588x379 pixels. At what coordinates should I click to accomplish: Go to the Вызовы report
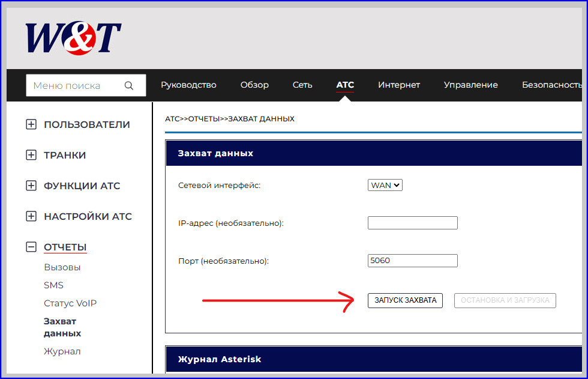(62, 267)
